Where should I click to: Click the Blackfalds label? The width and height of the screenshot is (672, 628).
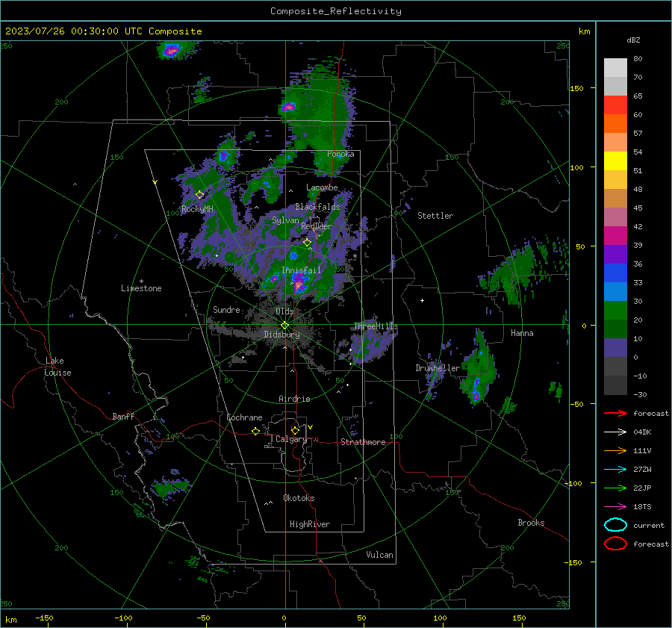(317, 207)
